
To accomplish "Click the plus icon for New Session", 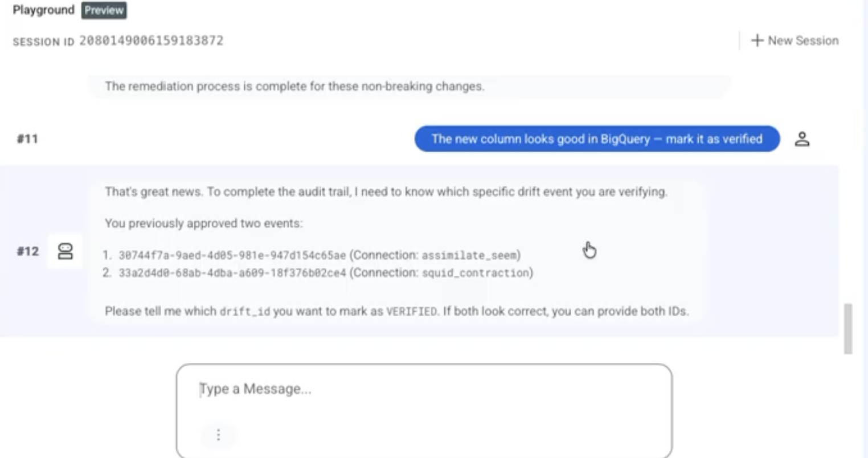I will (x=757, y=40).
